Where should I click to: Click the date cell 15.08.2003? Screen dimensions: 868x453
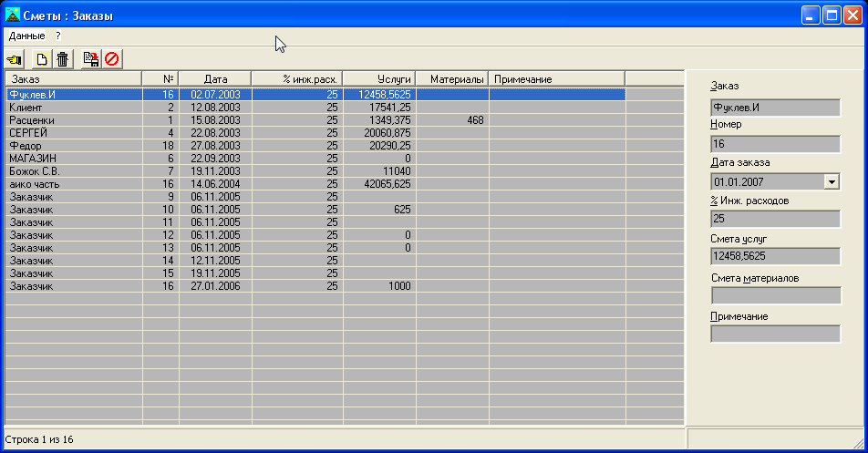(x=215, y=120)
